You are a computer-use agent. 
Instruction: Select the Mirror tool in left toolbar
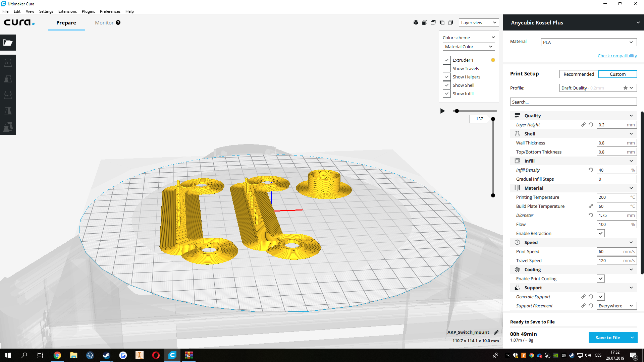8,111
